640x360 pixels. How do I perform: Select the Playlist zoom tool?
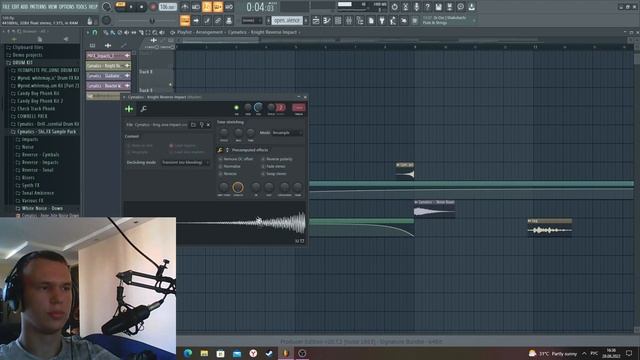155,32
